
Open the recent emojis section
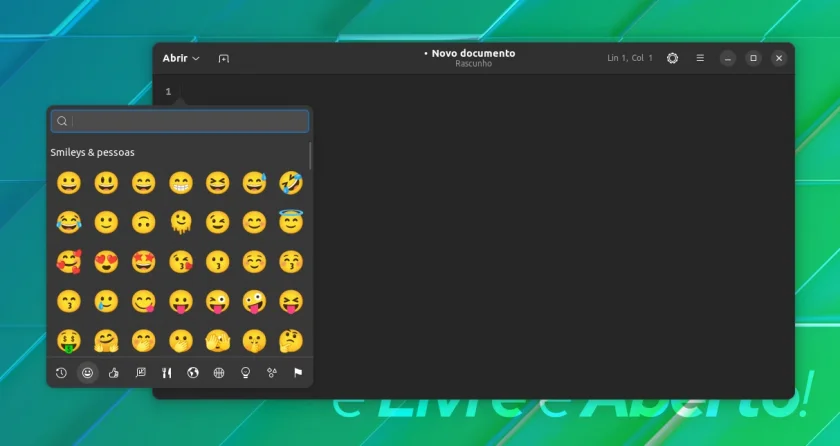tap(61, 373)
